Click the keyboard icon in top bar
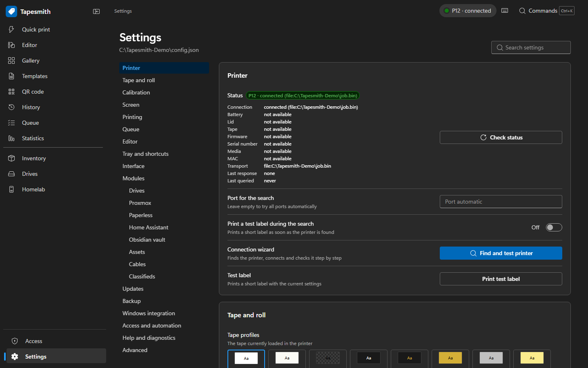The width and height of the screenshot is (588, 368). (x=505, y=11)
